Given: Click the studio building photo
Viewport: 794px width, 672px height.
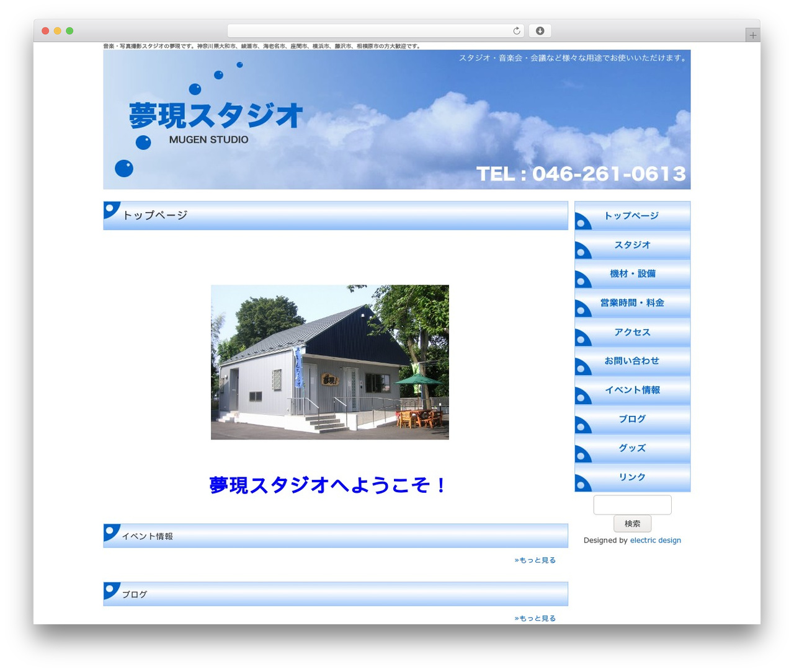Looking at the screenshot, I should 329,362.
